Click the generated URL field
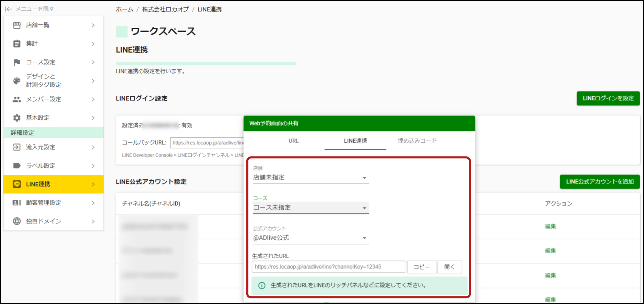644x304 pixels. tap(329, 267)
